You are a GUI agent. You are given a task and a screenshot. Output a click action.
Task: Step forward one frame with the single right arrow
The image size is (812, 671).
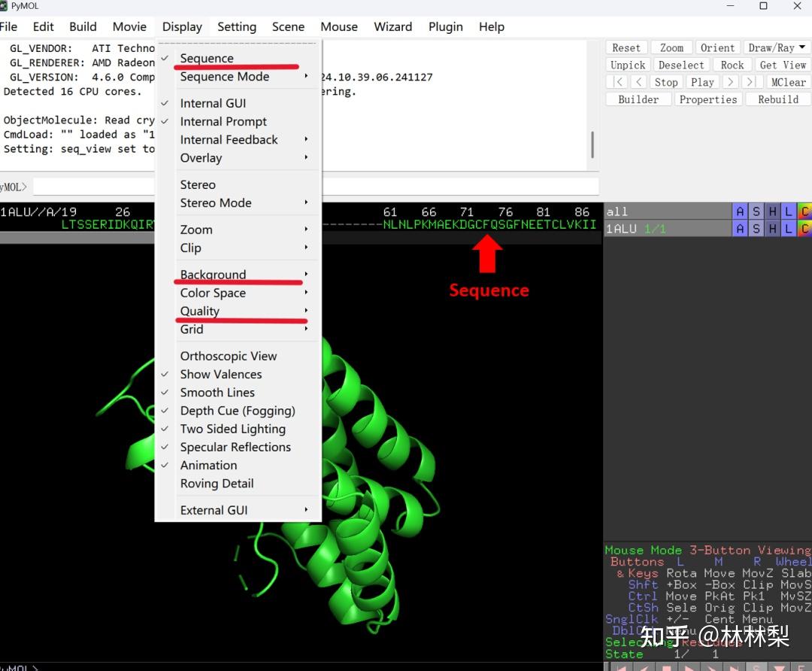tap(729, 82)
